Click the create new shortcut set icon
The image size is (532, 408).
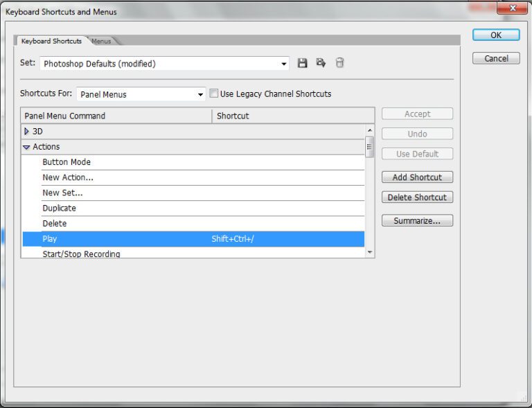321,63
